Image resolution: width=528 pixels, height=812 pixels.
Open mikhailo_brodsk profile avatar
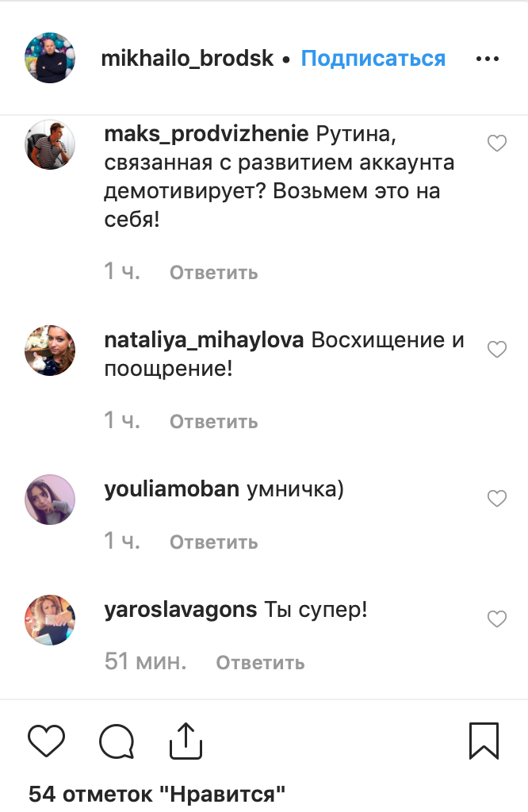pyautogui.click(x=50, y=57)
